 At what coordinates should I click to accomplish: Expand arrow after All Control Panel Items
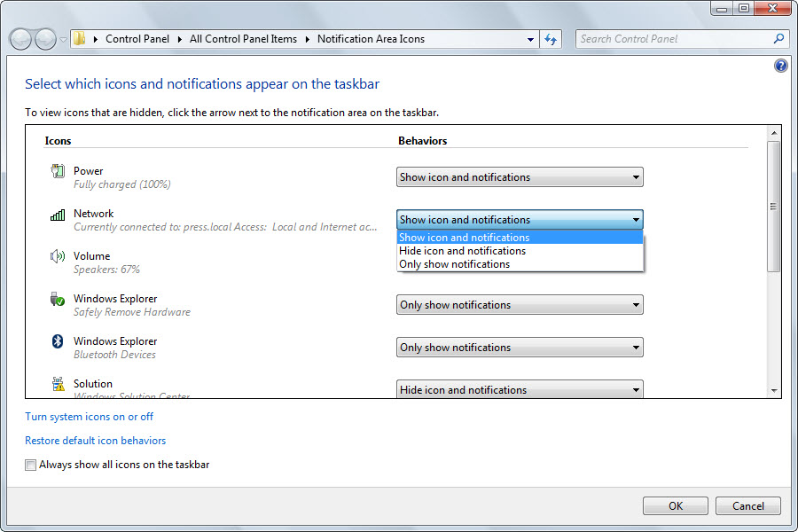(x=308, y=39)
